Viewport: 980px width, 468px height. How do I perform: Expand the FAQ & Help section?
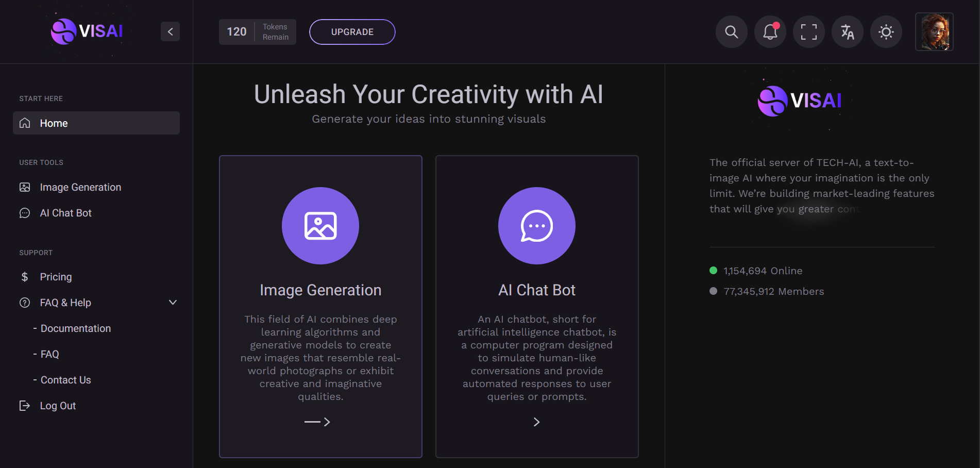[x=173, y=303]
